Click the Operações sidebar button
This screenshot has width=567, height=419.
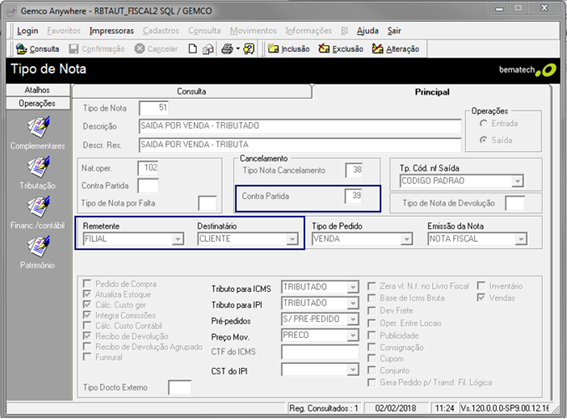click(x=38, y=103)
